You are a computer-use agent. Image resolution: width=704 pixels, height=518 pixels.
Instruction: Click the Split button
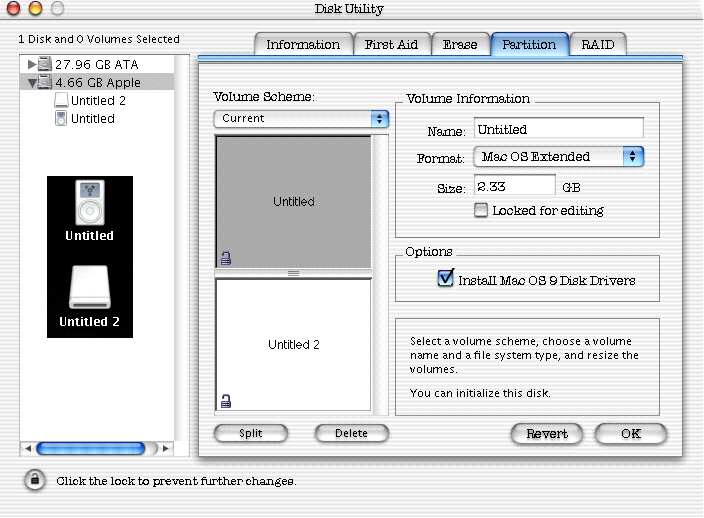pyautogui.click(x=251, y=433)
